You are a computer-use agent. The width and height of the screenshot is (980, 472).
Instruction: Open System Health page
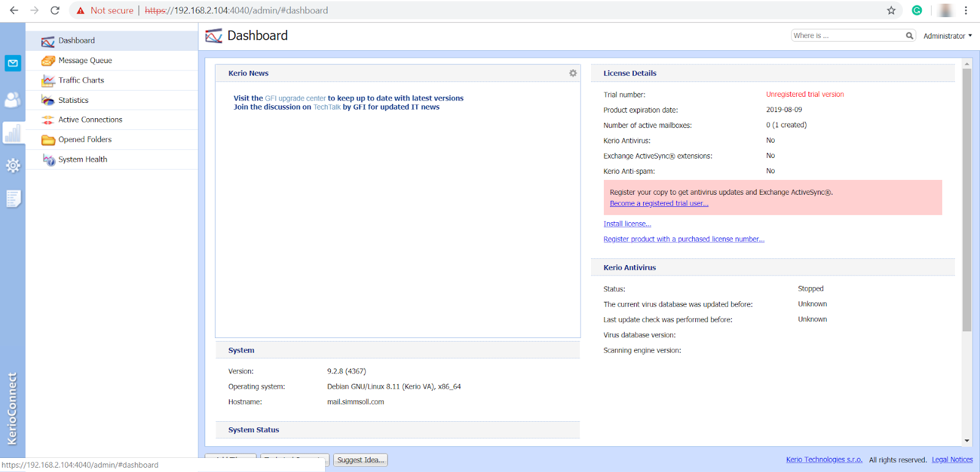(x=83, y=159)
